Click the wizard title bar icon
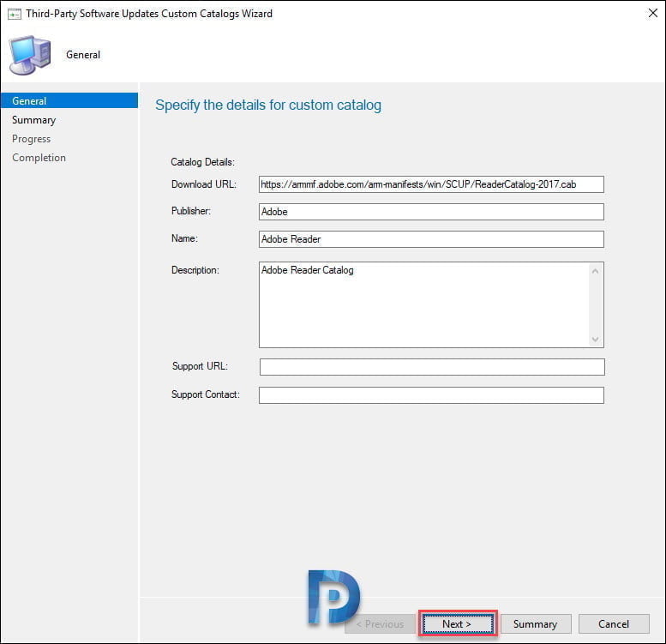Viewport: 666px width, 644px height. [14, 14]
